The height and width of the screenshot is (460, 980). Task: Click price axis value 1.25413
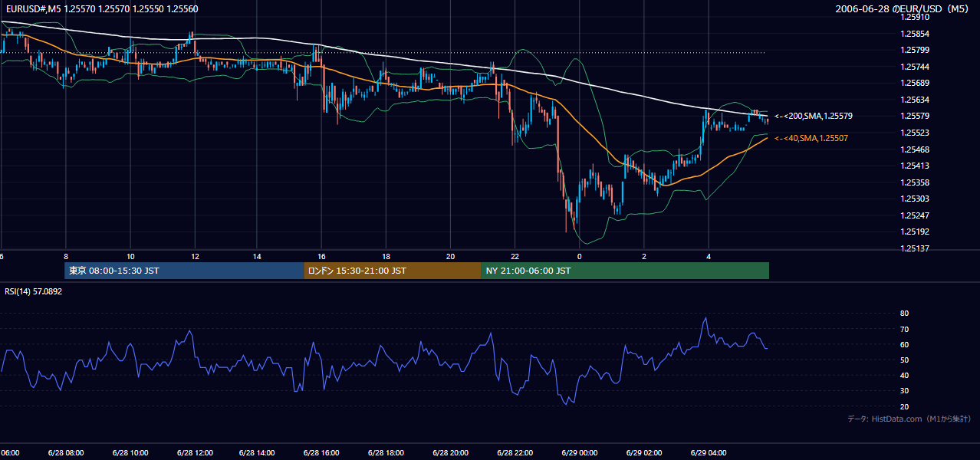(x=915, y=166)
